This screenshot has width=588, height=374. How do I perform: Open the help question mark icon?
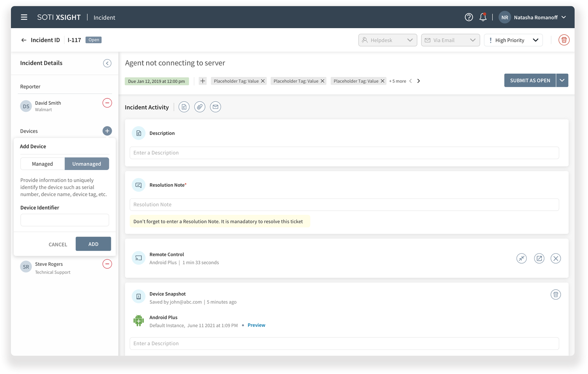[469, 17]
